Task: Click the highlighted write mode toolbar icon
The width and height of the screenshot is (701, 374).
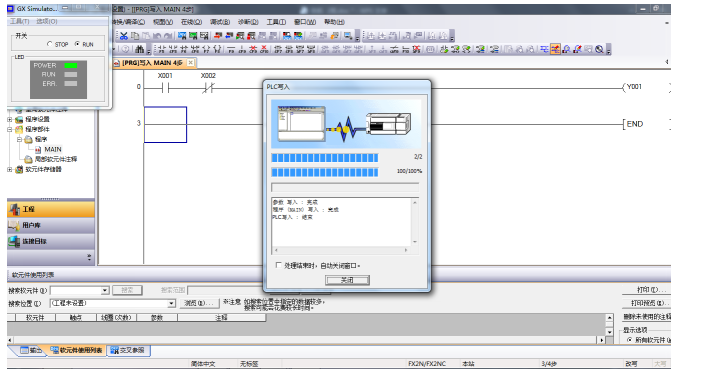Action: [555, 49]
